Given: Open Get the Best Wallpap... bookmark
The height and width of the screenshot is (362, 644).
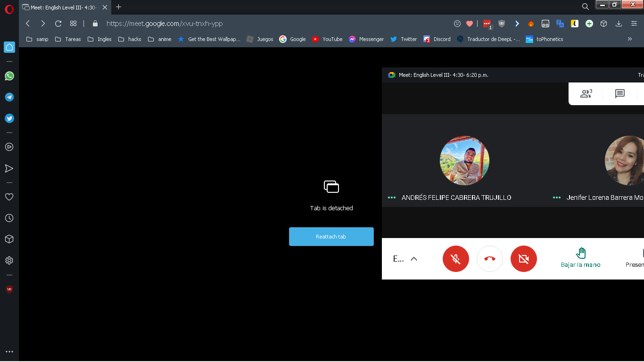Looking at the screenshot, I should pyautogui.click(x=209, y=39).
